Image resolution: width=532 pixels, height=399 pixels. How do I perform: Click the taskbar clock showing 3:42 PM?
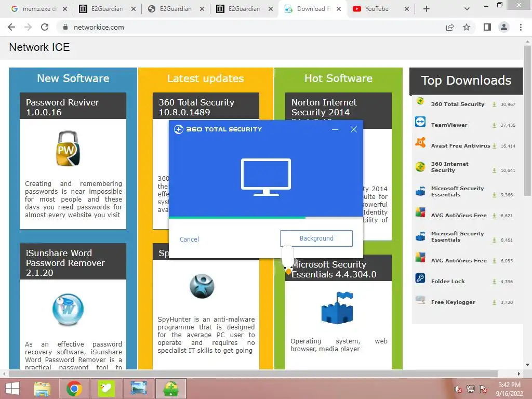tap(509, 389)
